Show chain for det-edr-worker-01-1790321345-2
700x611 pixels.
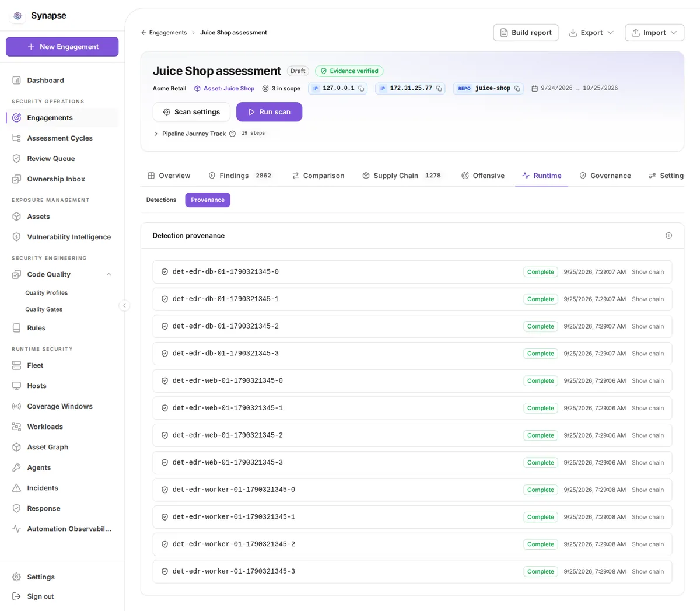[x=647, y=544]
